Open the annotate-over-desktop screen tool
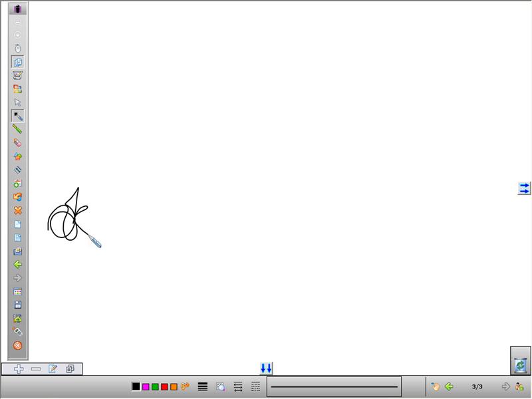532x399 pixels. tap(18, 75)
